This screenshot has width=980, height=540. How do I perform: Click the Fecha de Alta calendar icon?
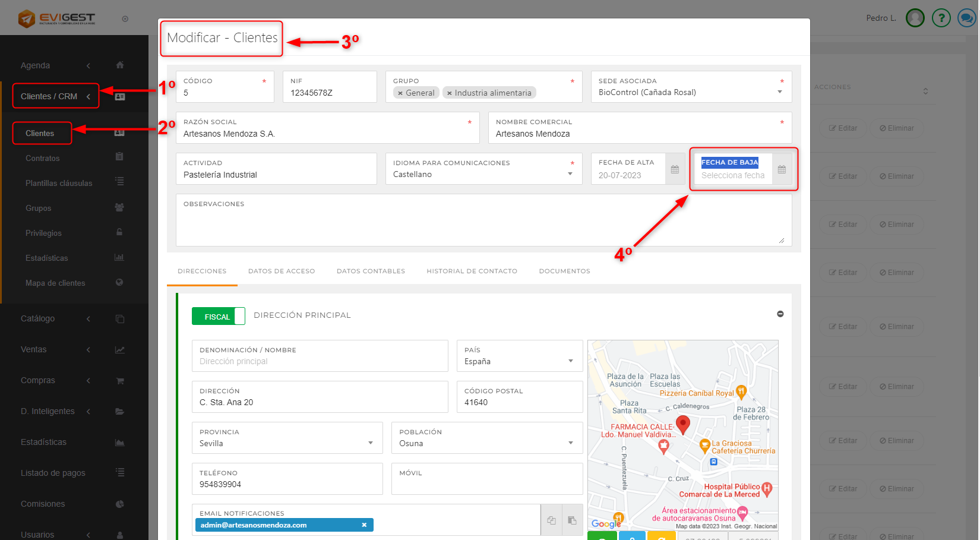(x=675, y=169)
